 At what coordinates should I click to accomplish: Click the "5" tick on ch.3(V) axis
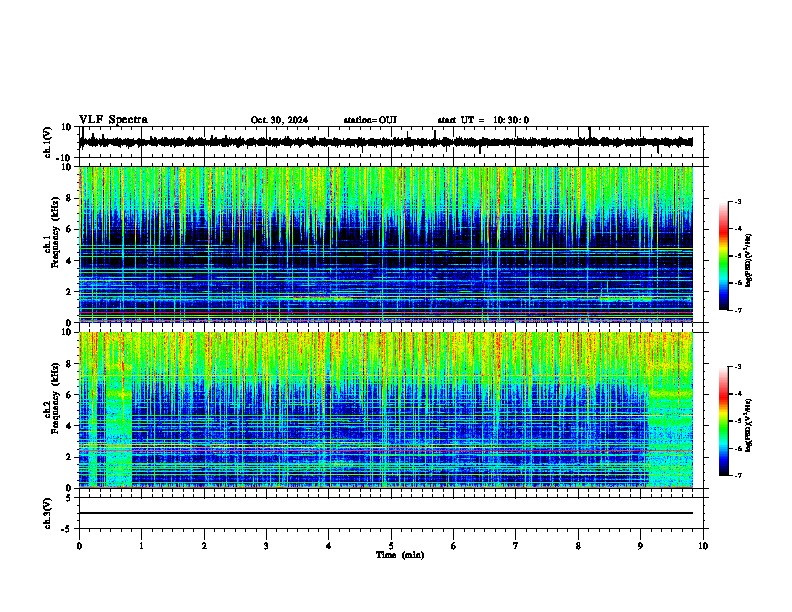pyautogui.click(x=69, y=497)
